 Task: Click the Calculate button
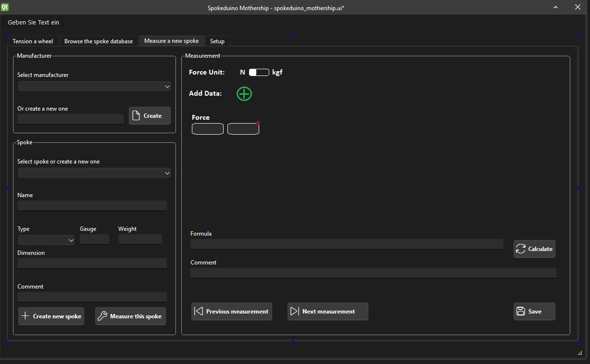click(x=534, y=249)
